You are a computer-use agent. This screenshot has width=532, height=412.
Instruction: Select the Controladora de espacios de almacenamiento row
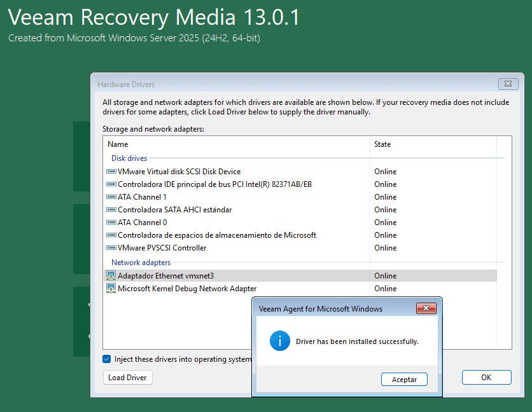tap(216, 235)
